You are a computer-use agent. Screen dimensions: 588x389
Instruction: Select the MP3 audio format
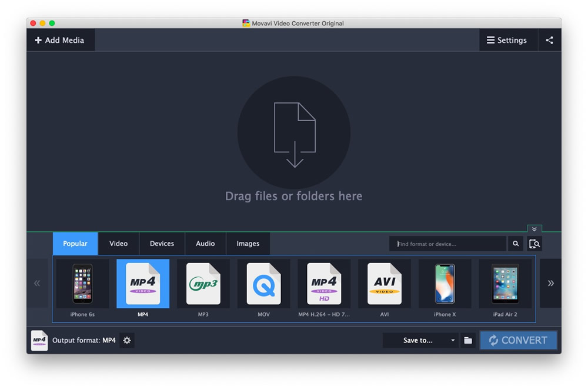tap(203, 288)
